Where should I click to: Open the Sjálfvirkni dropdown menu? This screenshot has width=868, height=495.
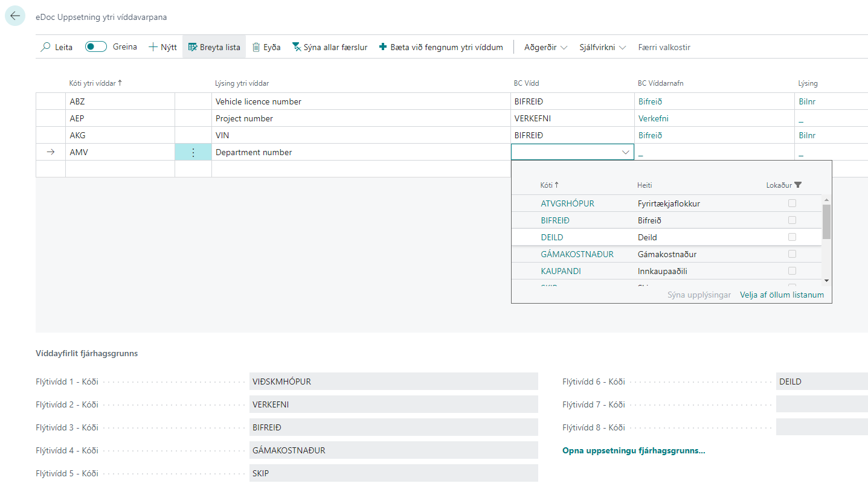pyautogui.click(x=602, y=47)
